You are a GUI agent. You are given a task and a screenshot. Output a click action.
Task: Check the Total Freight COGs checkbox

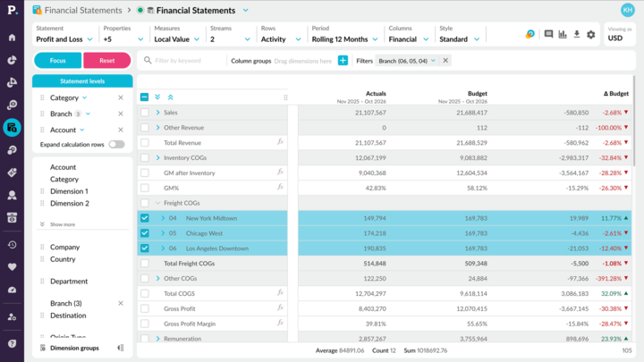[145, 263]
